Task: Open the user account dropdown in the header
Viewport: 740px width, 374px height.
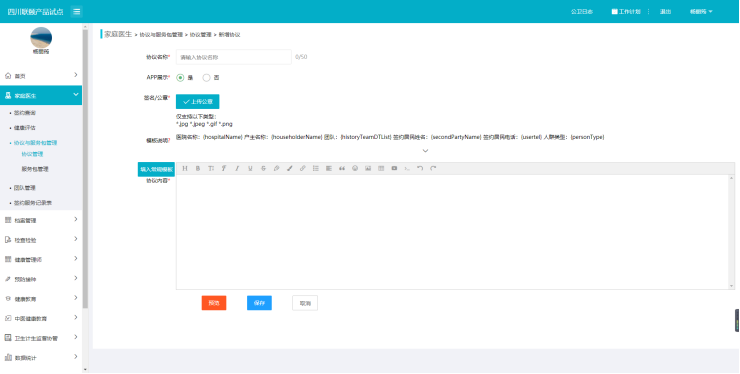Action: [x=701, y=12]
